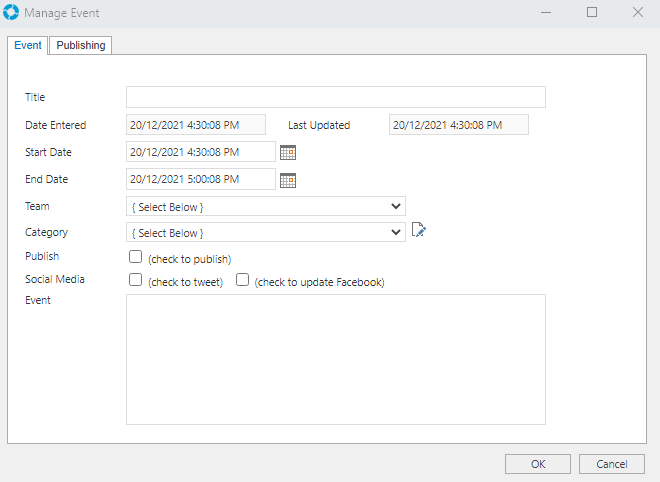This screenshot has height=482, width=660.
Task: Select the Date Entered field
Action: pos(195,125)
